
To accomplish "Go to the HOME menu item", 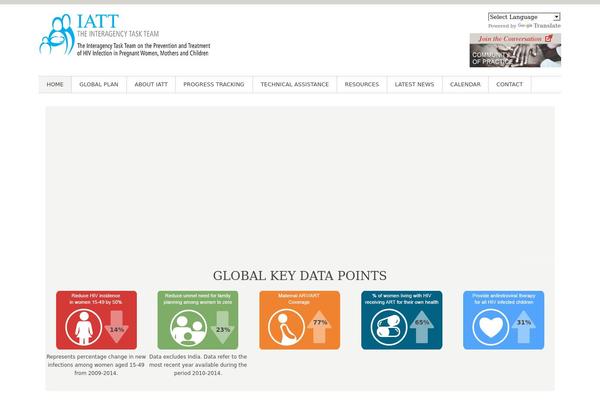I will pos(55,84).
